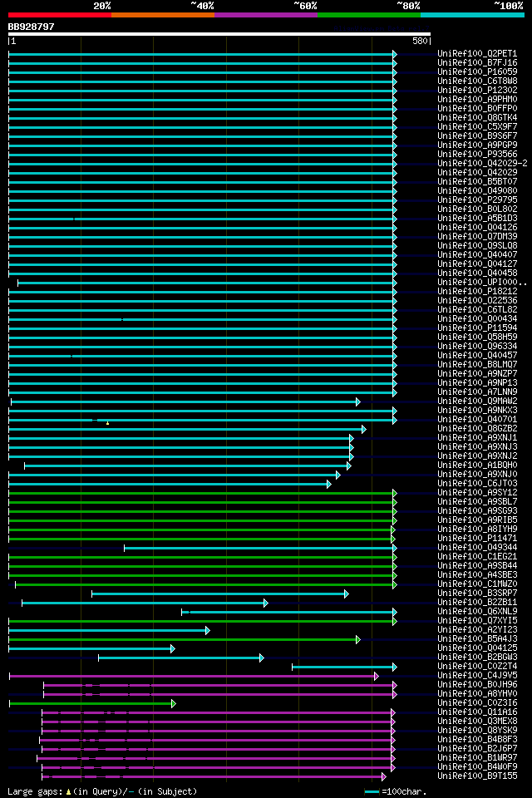Click the cyan alignment bar for UniRef100_B2BGW3
The height and width of the screenshot is (798, 532).
pyautogui.click(x=181, y=658)
